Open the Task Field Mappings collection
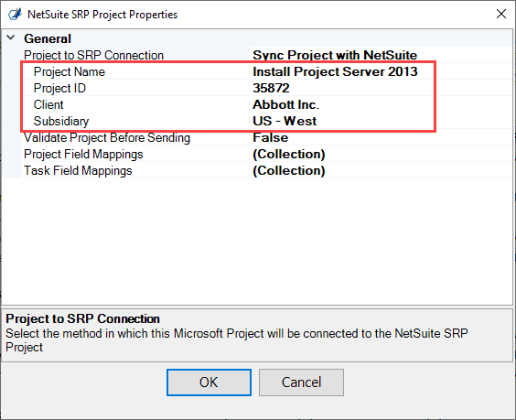 (288, 170)
